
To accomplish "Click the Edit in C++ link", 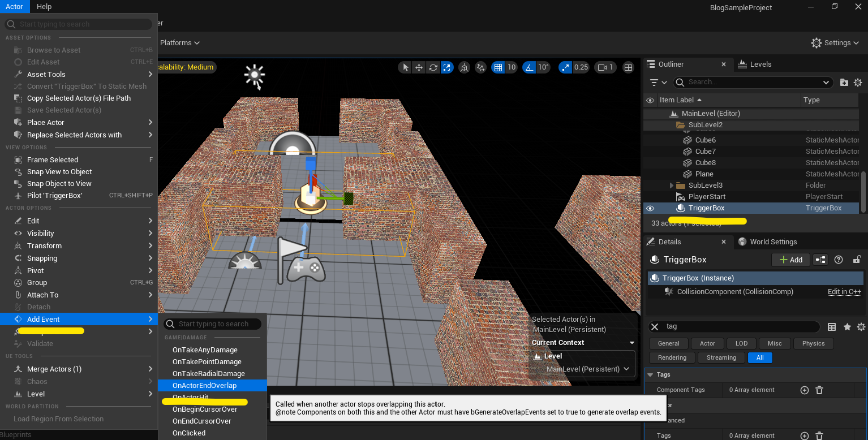I will coord(844,292).
